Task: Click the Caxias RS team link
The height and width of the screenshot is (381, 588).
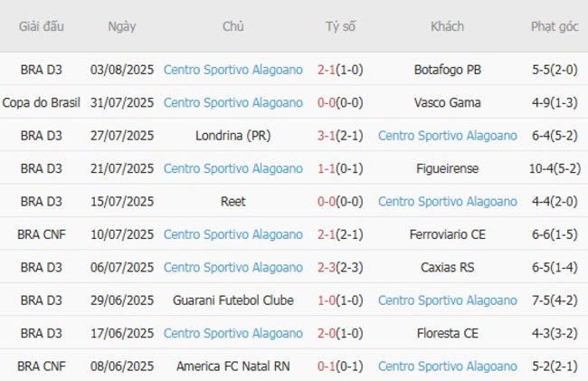Action: [x=448, y=267]
